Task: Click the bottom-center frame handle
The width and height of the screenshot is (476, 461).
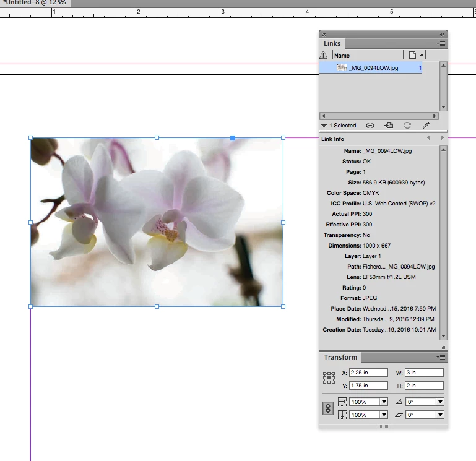Action: click(157, 306)
